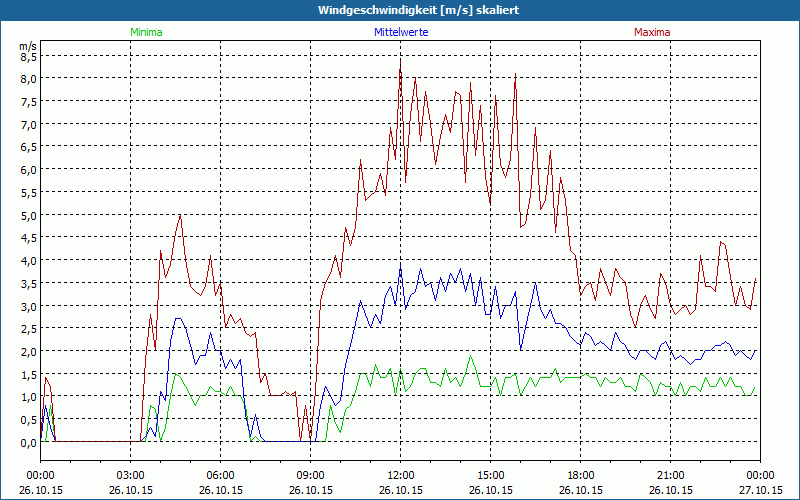Select the 21:00 time axis label
Screen dimensions: 800x500
[x=671, y=475]
